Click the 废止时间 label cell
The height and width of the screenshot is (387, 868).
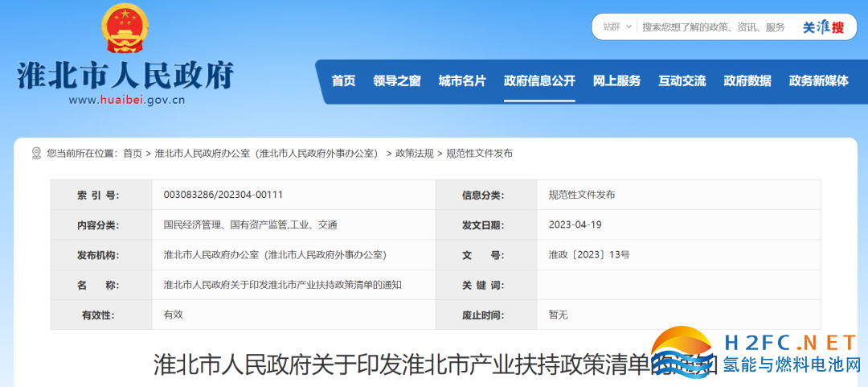[486, 315]
